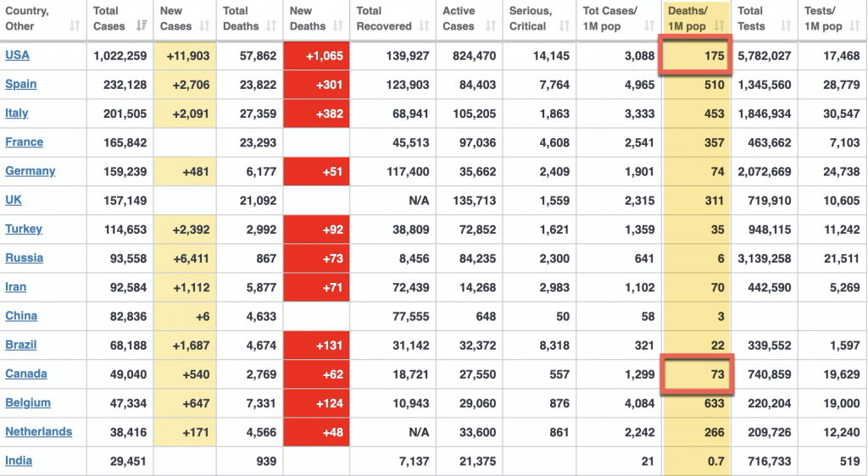Click the sort arrows in the Country, Other header
This screenshot has width=868, height=476.
pos(75,26)
